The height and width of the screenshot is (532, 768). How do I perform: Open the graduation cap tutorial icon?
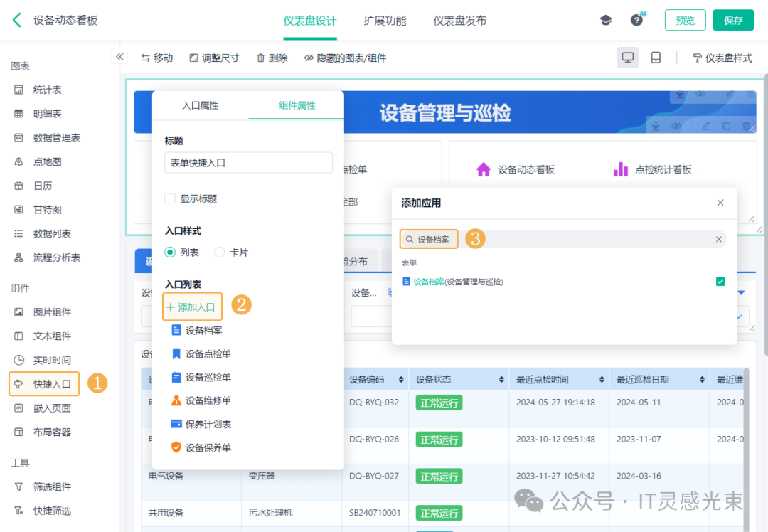[x=606, y=20]
